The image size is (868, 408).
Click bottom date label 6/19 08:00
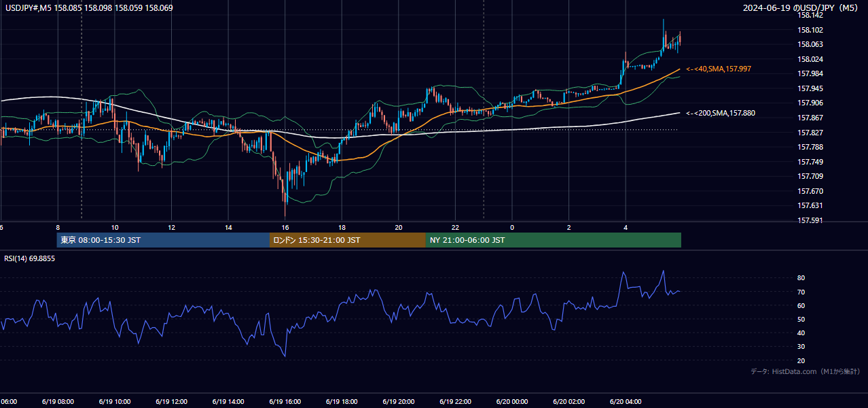point(58,401)
